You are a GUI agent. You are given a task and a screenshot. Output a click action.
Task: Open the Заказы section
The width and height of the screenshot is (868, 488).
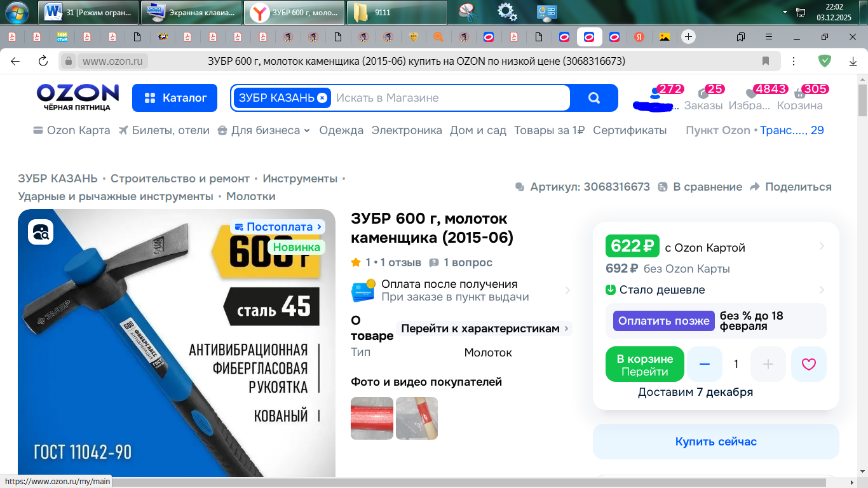coord(704,98)
